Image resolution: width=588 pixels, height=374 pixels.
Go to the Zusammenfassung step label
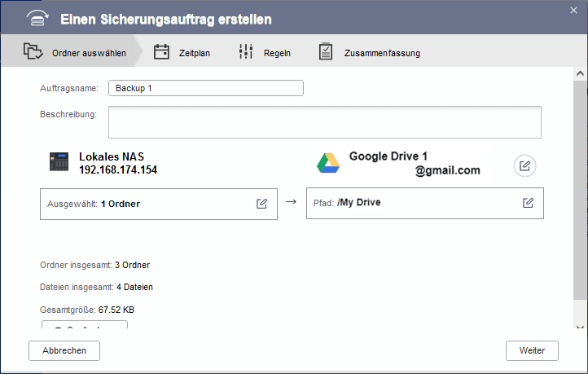381,54
